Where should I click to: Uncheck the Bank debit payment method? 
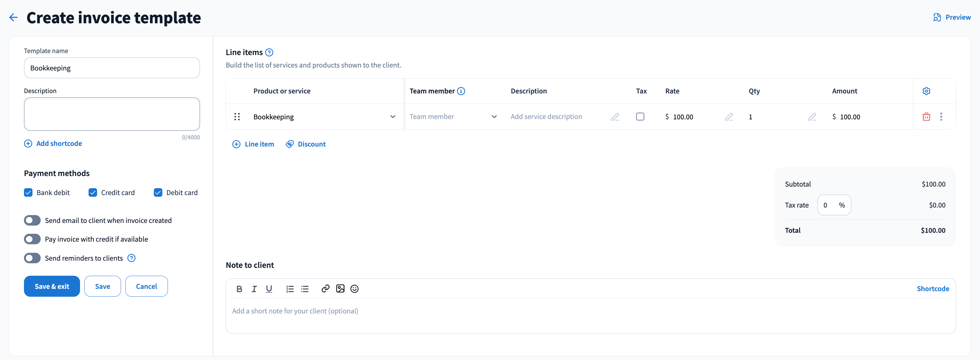point(28,193)
